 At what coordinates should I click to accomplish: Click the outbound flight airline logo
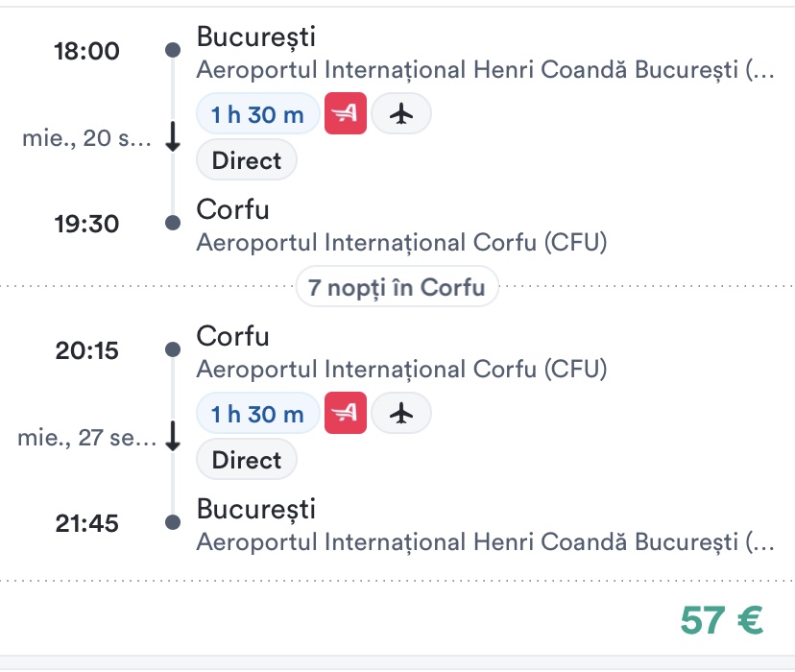346,114
